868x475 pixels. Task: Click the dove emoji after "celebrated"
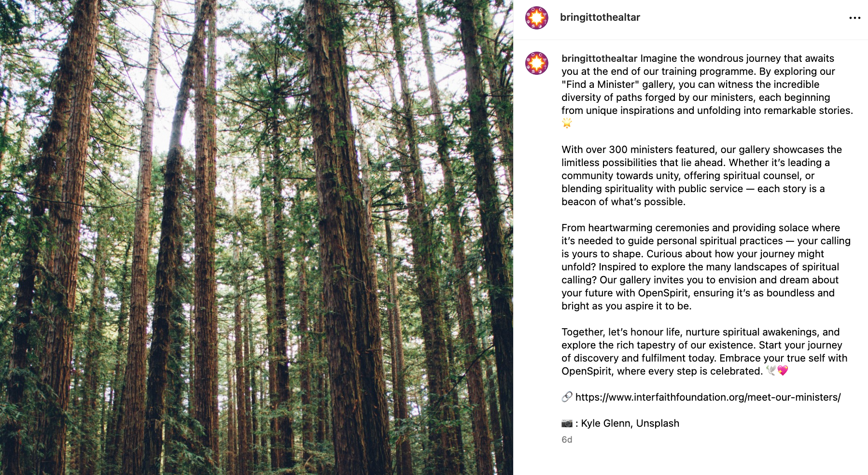tap(771, 371)
